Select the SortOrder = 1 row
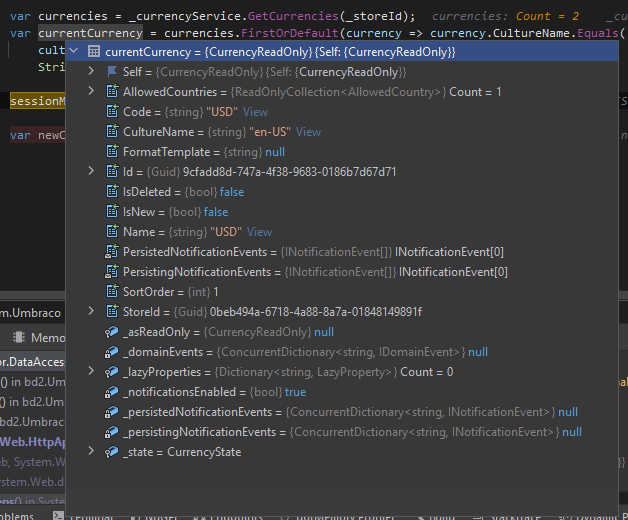The height and width of the screenshot is (520, 628). [x=342, y=292]
